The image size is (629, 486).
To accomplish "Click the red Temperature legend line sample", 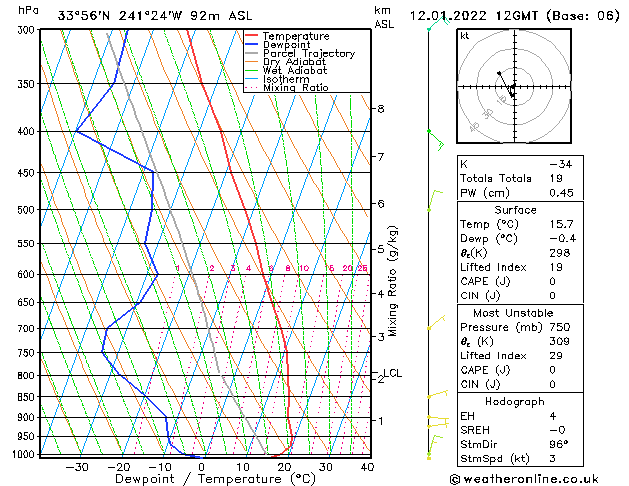I will pyautogui.click(x=252, y=36).
